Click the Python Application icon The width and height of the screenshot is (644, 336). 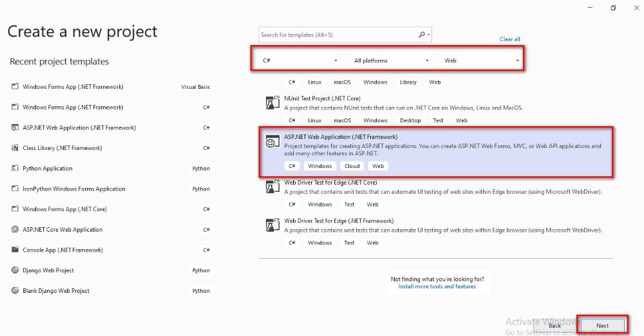[15, 168]
